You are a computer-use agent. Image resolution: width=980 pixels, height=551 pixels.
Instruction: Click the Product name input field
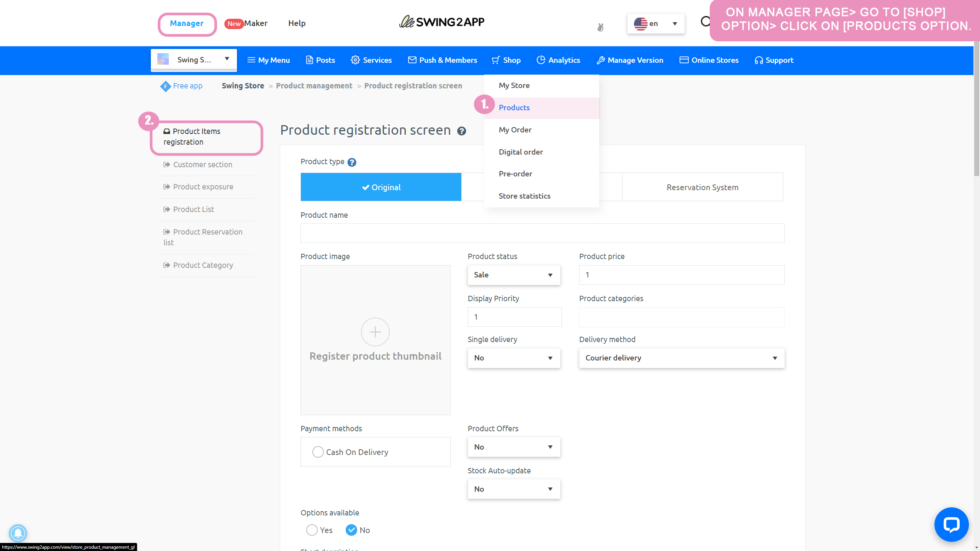pos(542,233)
